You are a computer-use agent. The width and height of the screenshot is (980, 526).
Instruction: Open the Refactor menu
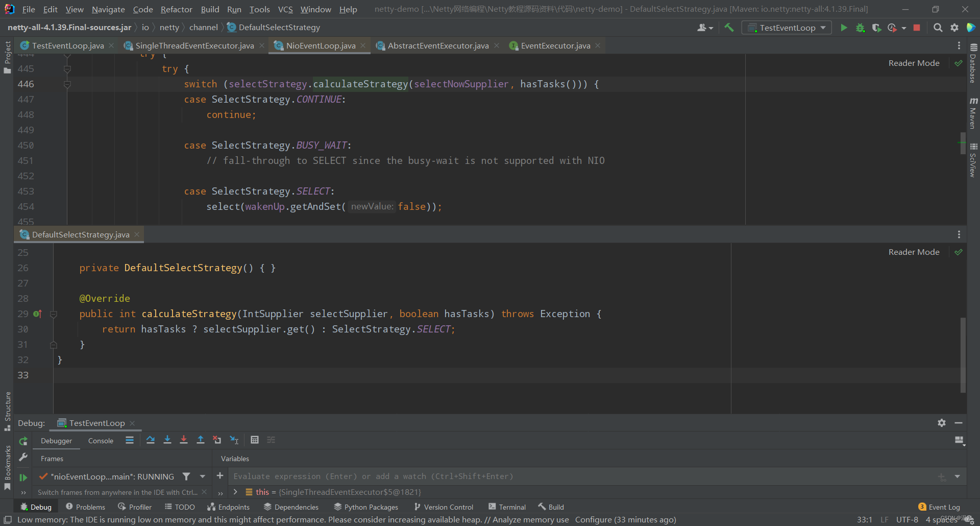click(x=176, y=9)
